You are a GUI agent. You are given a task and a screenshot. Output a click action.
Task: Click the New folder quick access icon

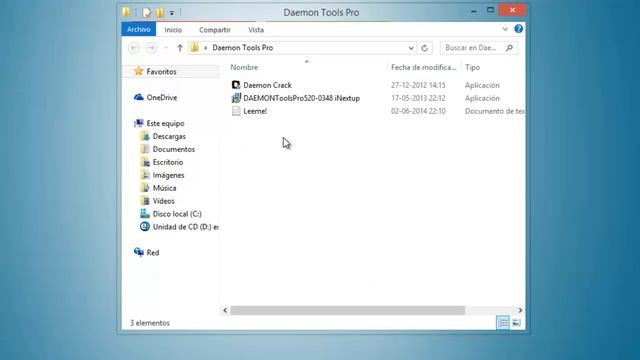[x=160, y=13]
